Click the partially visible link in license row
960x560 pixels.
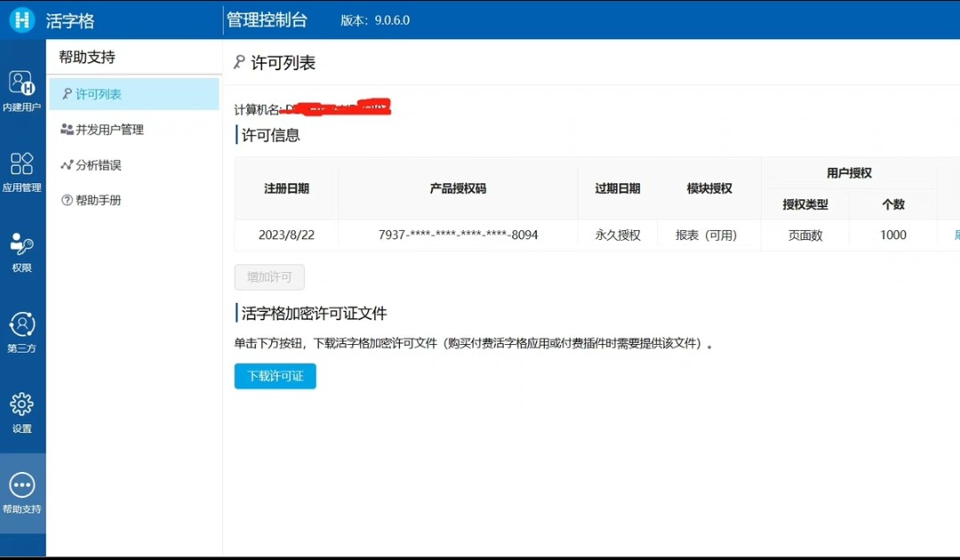click(x=957, y=235)
